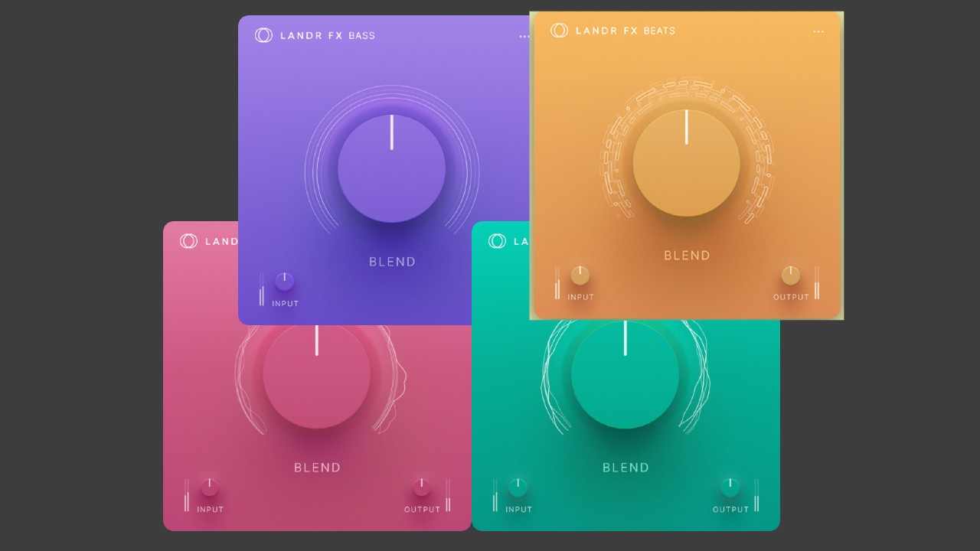The height and width of the screenshot is (551, 980).
Task: Click the Blend knob on FX Bass
Action: pos(391,167)
